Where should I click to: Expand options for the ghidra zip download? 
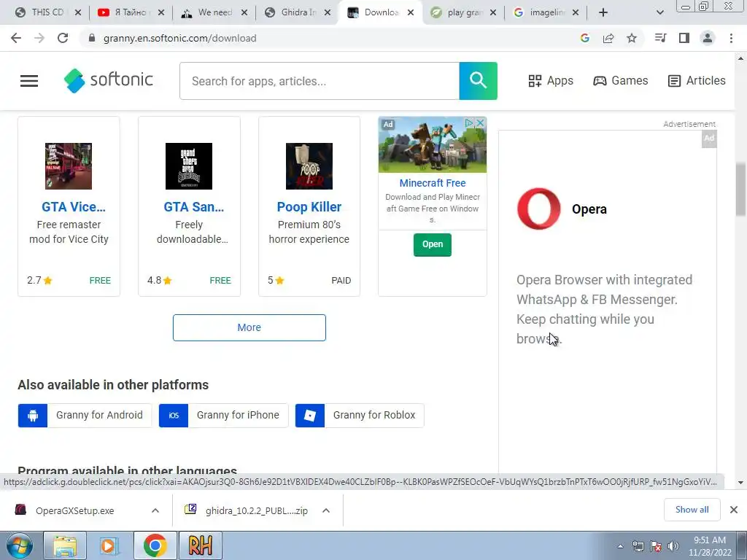(x=326, y=510)
